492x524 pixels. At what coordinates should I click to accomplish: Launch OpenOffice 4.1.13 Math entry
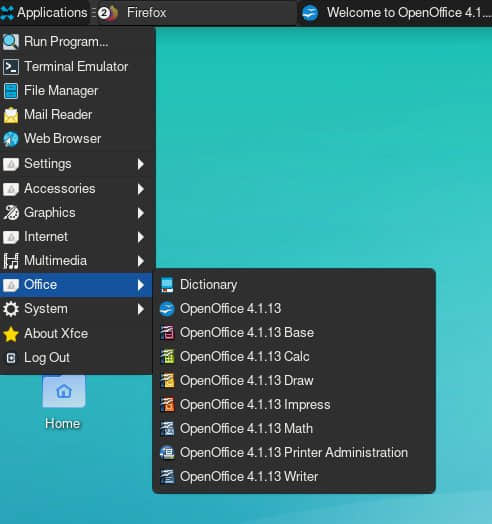pyautogui.click(x=294, y=429)
